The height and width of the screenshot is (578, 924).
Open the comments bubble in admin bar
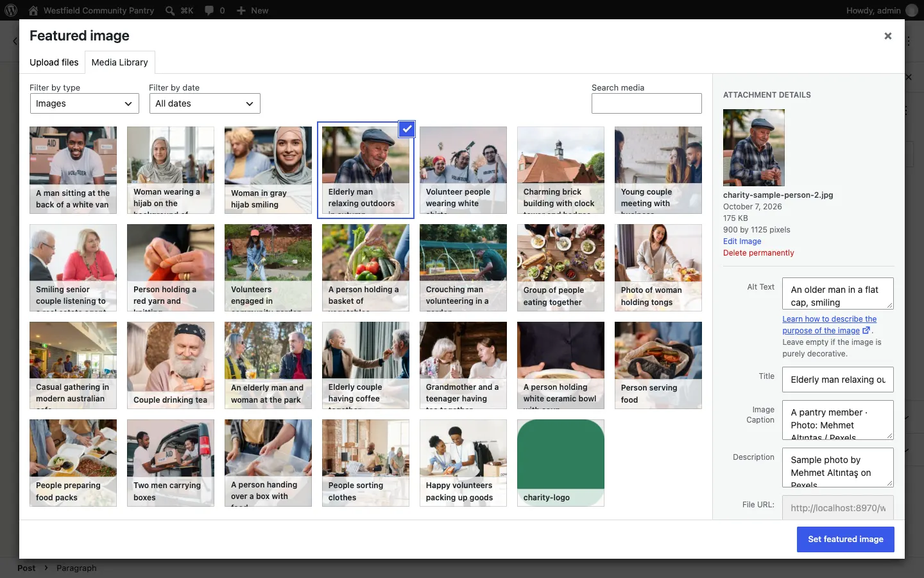[214, 10]
